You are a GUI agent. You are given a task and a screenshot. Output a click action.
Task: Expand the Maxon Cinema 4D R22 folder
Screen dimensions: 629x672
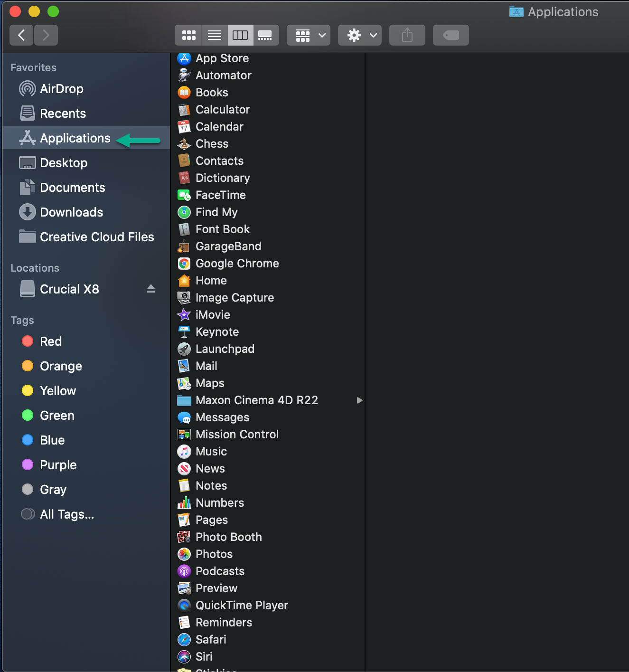tap(359, 400)
